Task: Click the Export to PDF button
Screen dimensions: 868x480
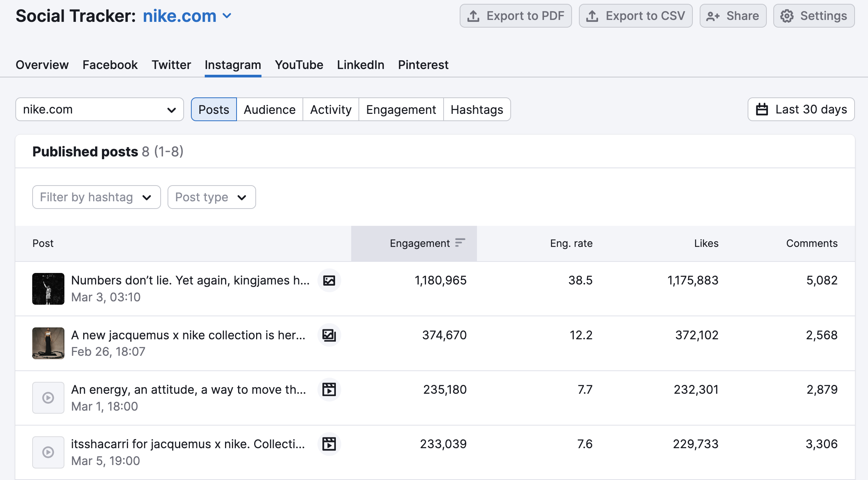Action: coord(515,16)
